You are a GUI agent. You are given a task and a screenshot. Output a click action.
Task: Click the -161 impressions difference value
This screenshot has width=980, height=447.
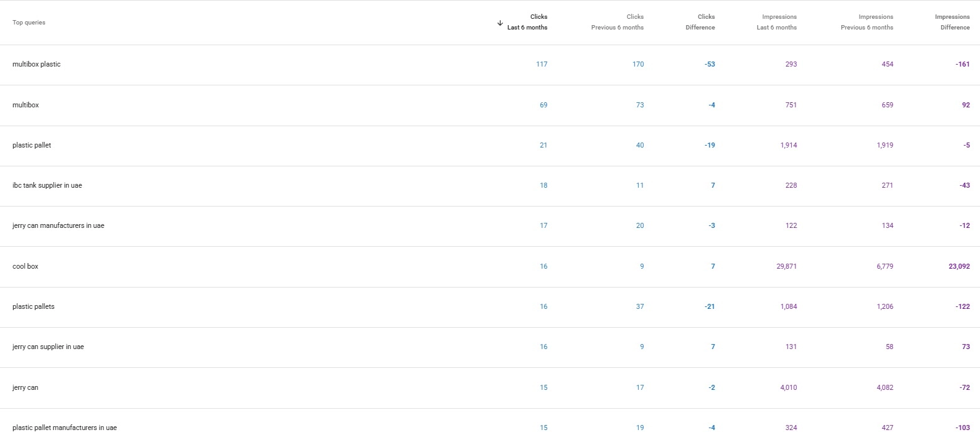click(x=962, y=64)
